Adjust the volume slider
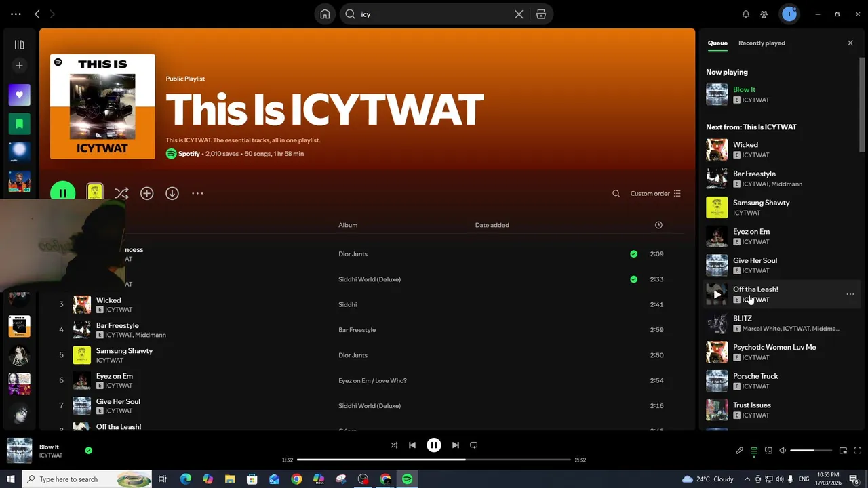Viewport: 868px width, 488px height. coord(811,451)
